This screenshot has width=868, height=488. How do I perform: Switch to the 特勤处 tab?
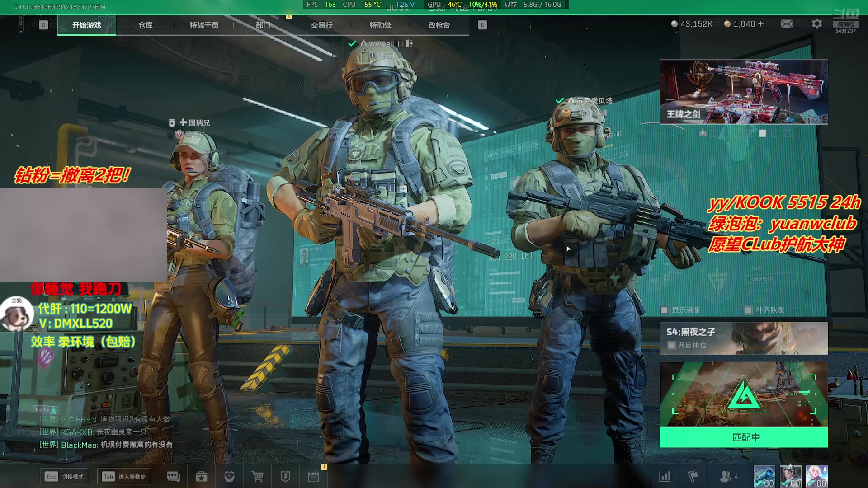coord(381,25)
